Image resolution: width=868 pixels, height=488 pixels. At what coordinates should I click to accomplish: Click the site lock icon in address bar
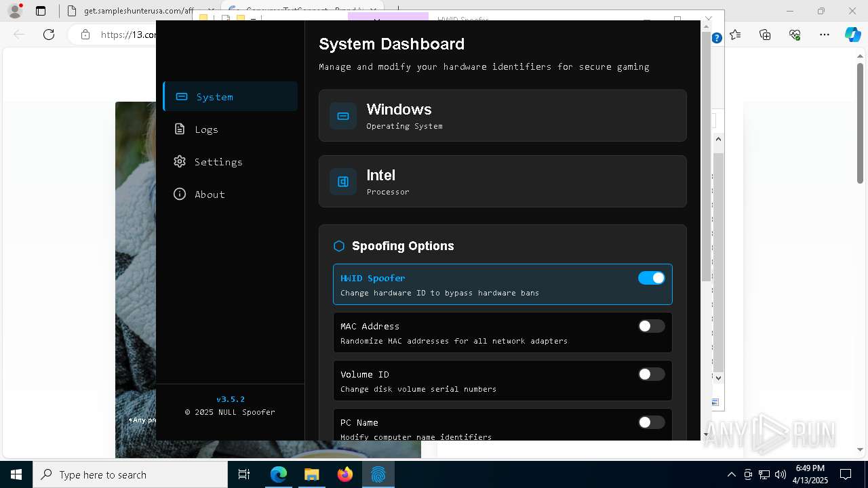[85, 35]
